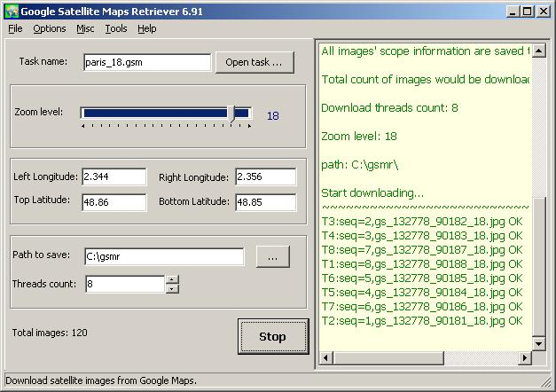
Task: Click the Stop button
Action: coord(273,336)
